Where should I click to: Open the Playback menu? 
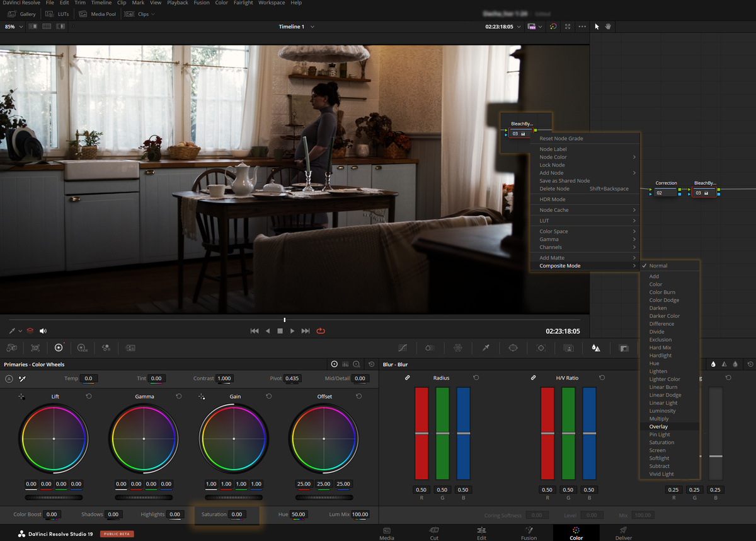pos(178,3)
